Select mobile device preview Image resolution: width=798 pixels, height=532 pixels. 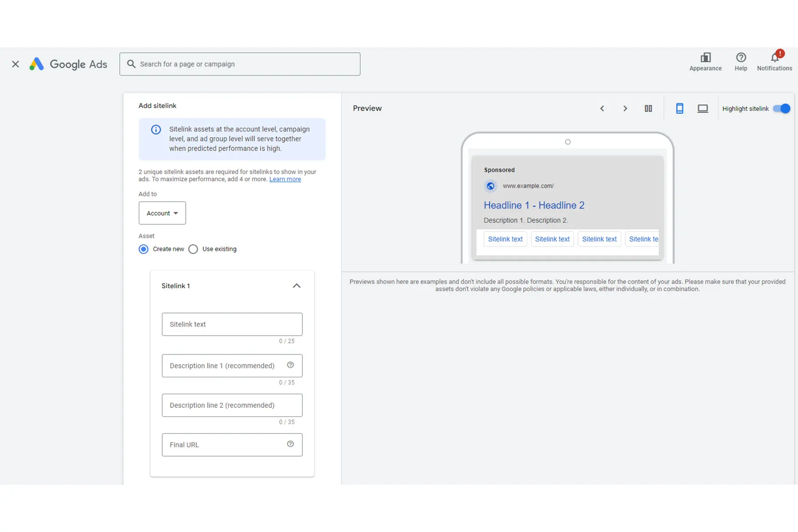(x=679, y=109)
